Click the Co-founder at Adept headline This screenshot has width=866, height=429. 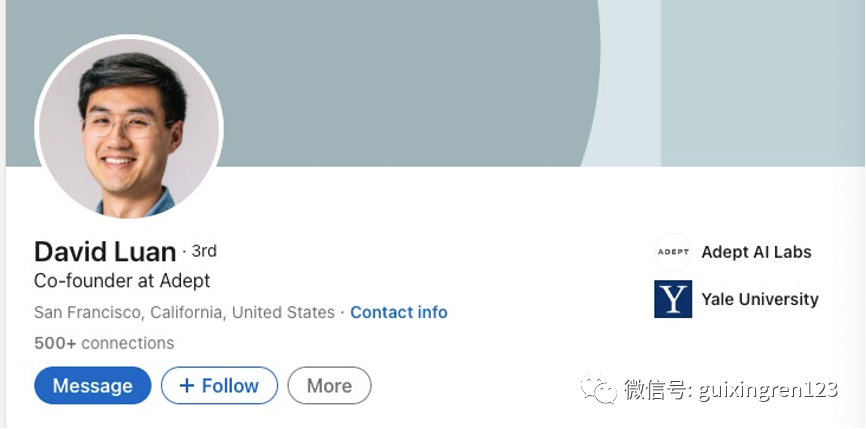(x=122, y=281)
